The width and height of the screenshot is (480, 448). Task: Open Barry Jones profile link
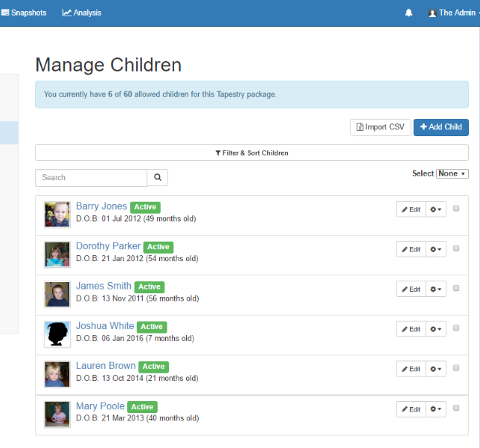(101, 206)
